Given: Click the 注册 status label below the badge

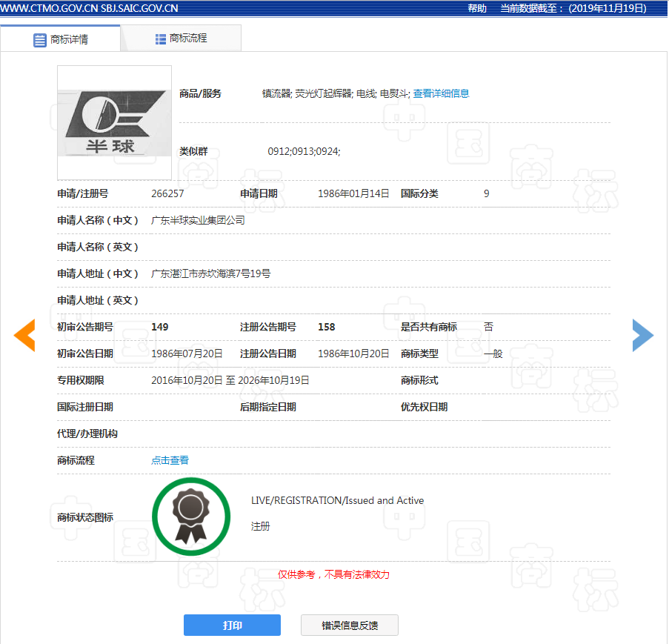Looking at the screenshot, I should (x=260, y=526).
